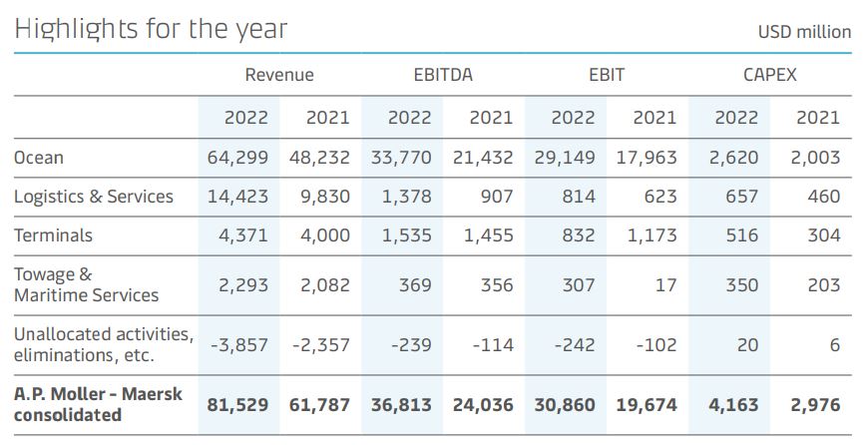Screen dimensions: 868x445
Task: Click the 'USD million' unit label
Action: coord(804,32)
